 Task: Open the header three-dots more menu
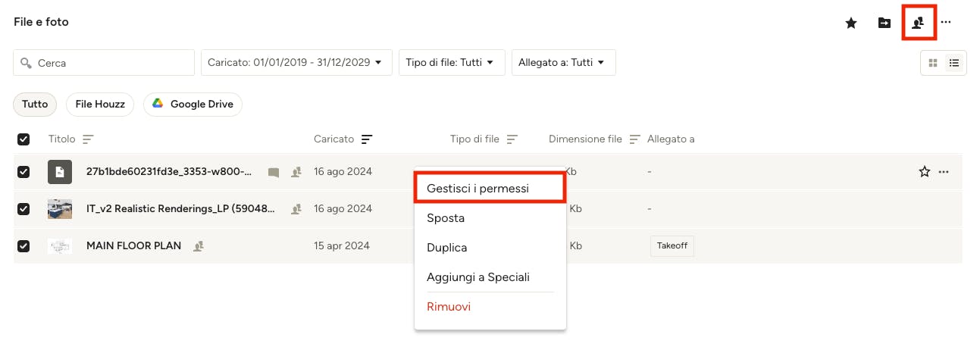[946, 23]
